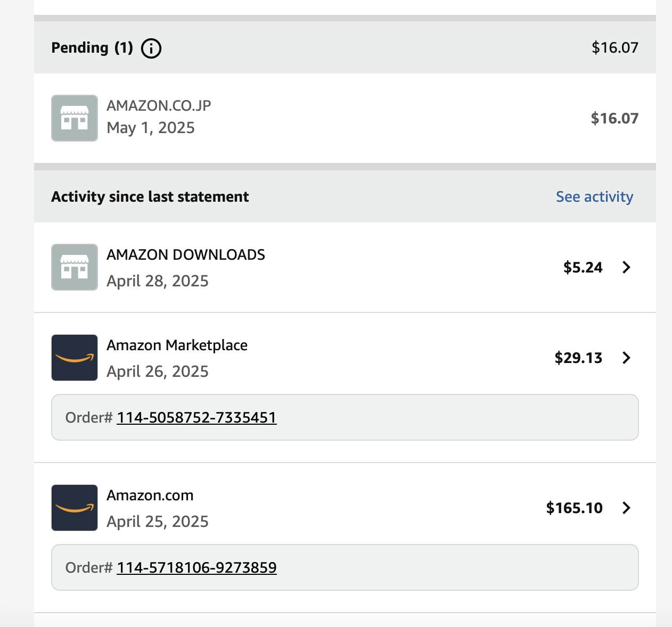Select the AMAZON DOWNLOADS transaction name
The width and height of the screenshot is (672, 627).
coord(186,254)
